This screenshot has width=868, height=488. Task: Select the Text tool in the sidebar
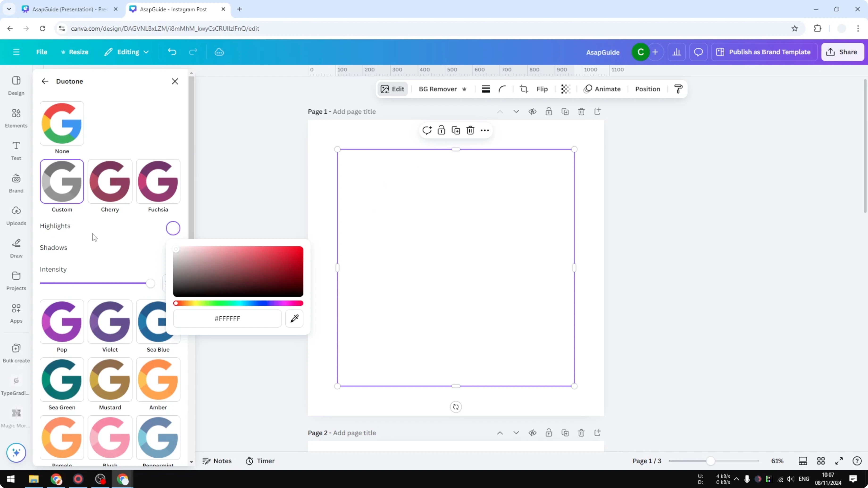point(16,151)
